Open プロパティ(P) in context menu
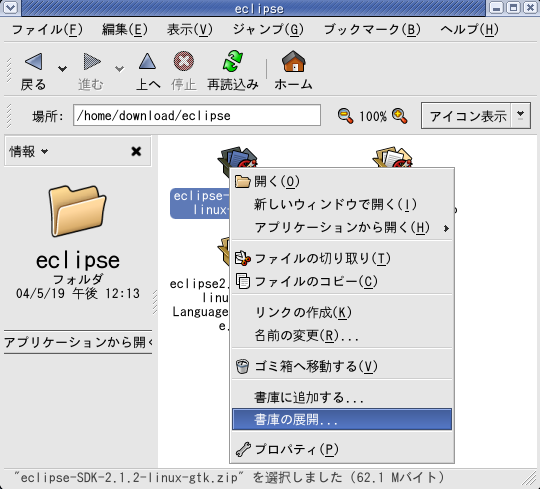 click(342, 449)
